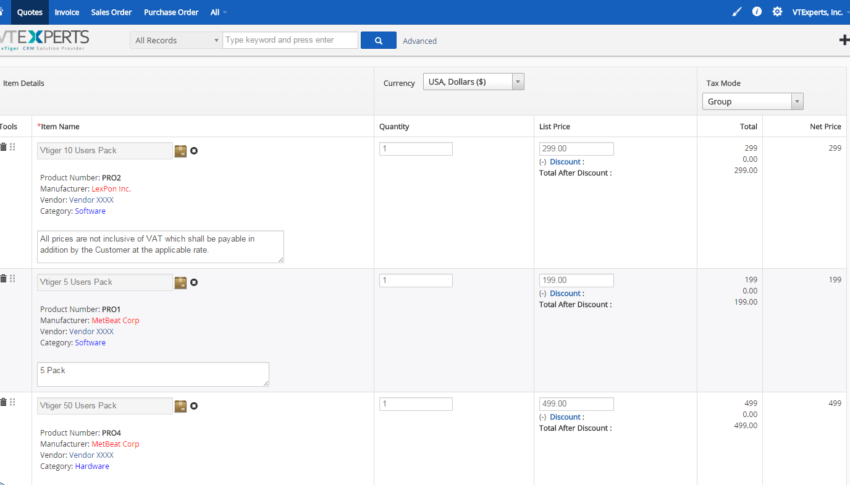This screenshot has width=850, height=485.
Task: Open product picker for Vtiger 10 Users Pack
Action: (x=181, y=151)
